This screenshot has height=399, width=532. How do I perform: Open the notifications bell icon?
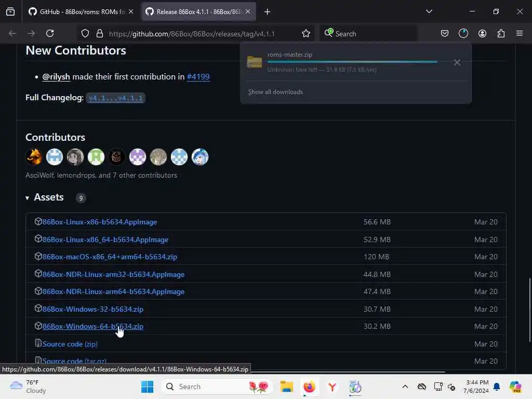[x=497, y=387]
